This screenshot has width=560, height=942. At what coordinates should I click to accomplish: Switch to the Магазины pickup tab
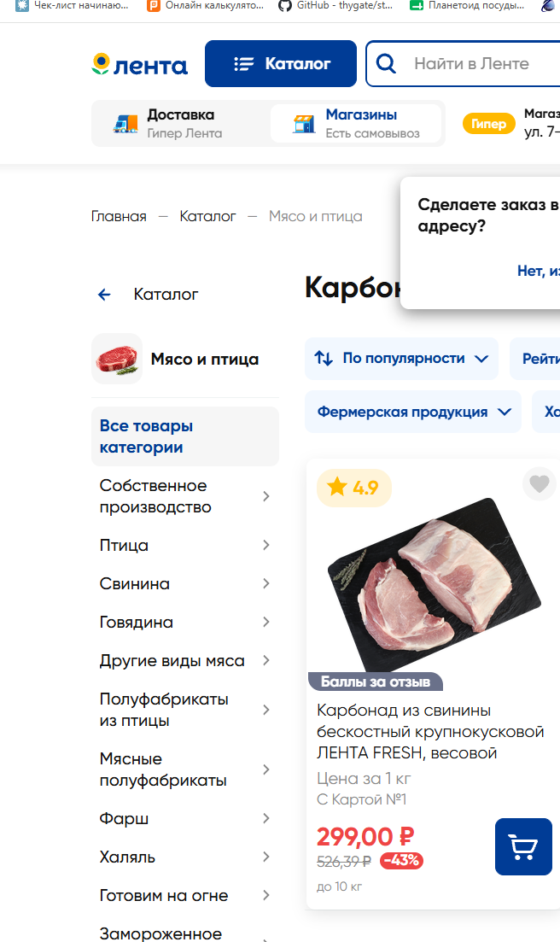(x=357, y=124)
